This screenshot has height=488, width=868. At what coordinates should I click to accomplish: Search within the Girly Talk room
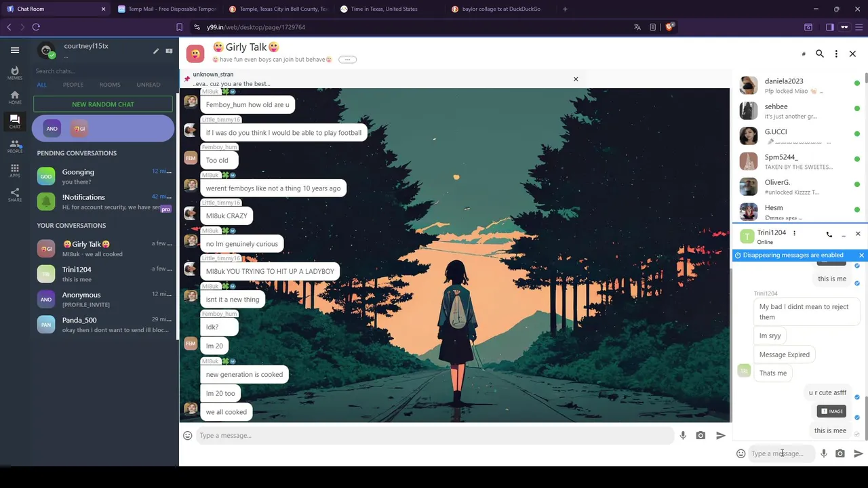point(820,54)
